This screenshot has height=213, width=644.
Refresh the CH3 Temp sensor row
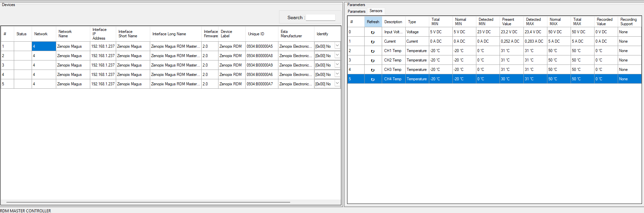point(373,70)
